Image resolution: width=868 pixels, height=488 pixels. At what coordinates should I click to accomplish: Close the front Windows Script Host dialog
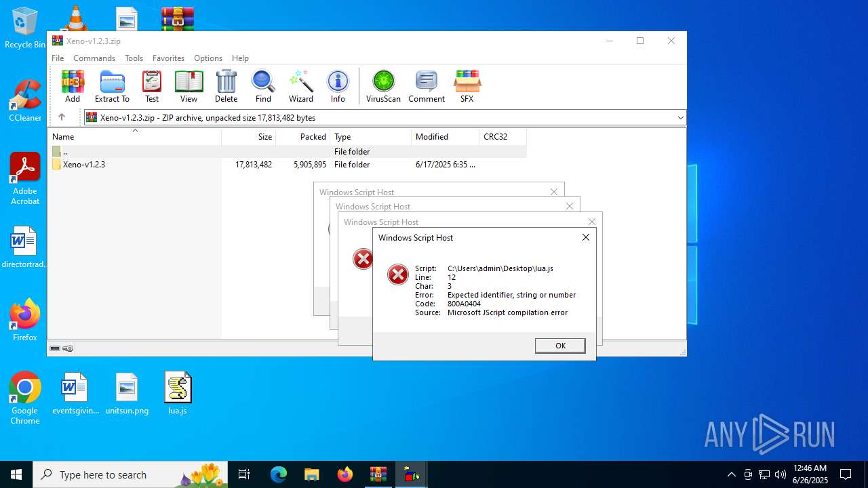point(586,237)
